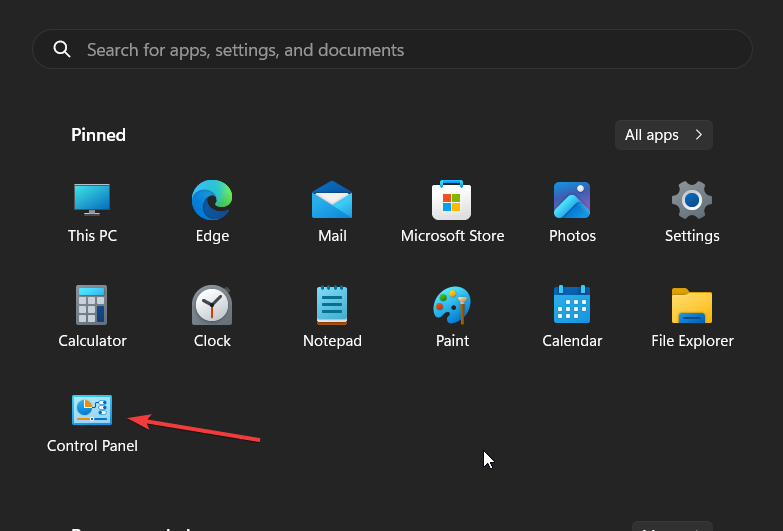The width and height of the screenshot is (783, 531).
Task: Launch File Explorer folder icon
Action: pyautogui.click(x=692, y=306)
